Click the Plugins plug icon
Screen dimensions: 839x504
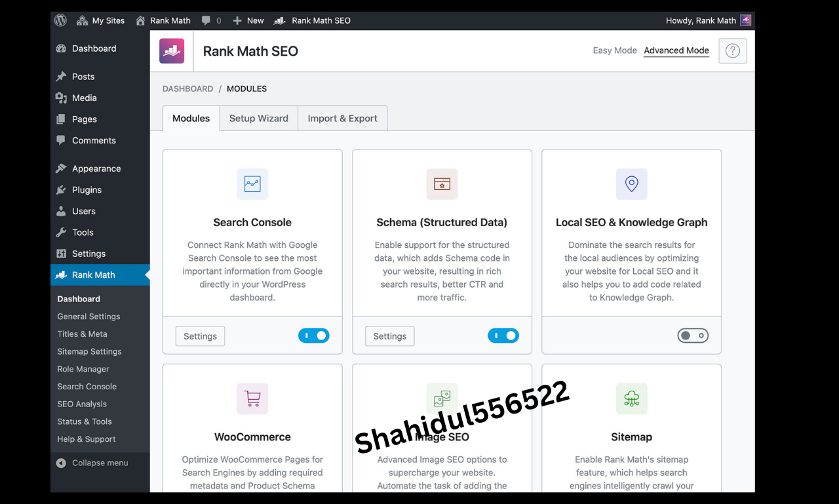coord(62,190)
